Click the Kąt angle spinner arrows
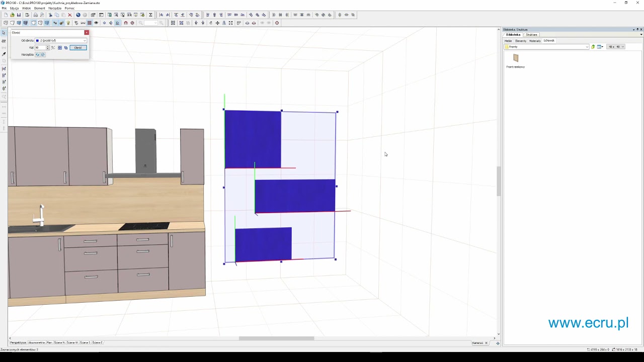The height and width of the screenshot is (362, 644). [x=48, y=48]
